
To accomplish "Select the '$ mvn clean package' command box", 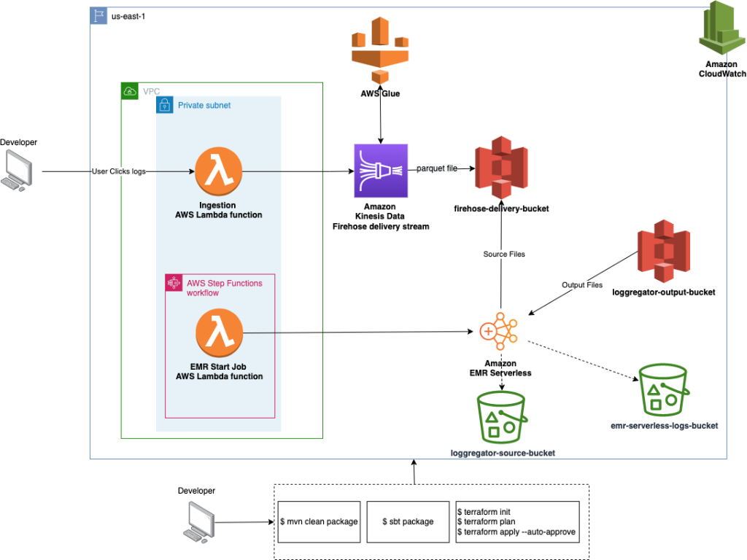I will click(319, 521).
